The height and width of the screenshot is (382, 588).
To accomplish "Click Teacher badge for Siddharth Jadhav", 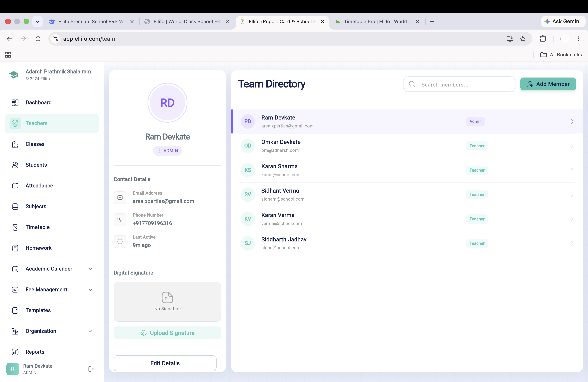I will pyautogui.click(x=477, y=243).
